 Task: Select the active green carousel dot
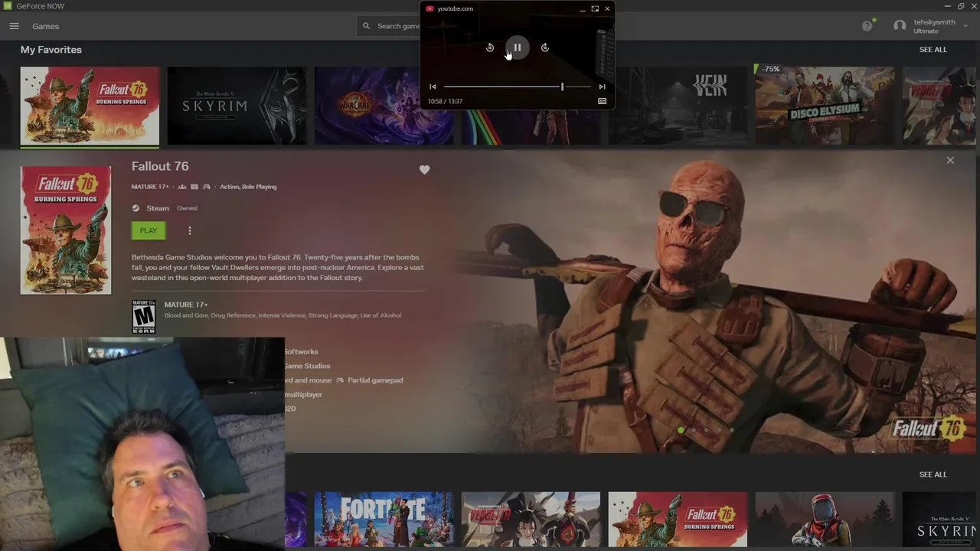[681, 430]
